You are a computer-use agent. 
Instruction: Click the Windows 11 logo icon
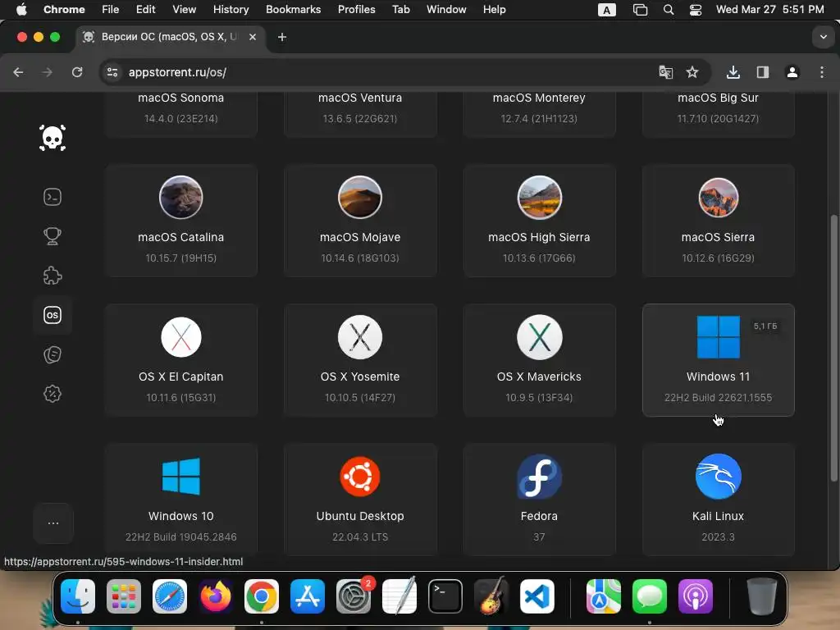[718, 337]
